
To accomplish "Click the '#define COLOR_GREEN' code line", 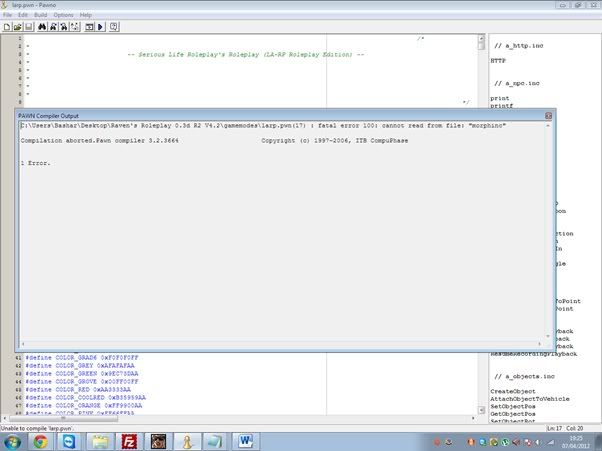I will coord(82,374).
